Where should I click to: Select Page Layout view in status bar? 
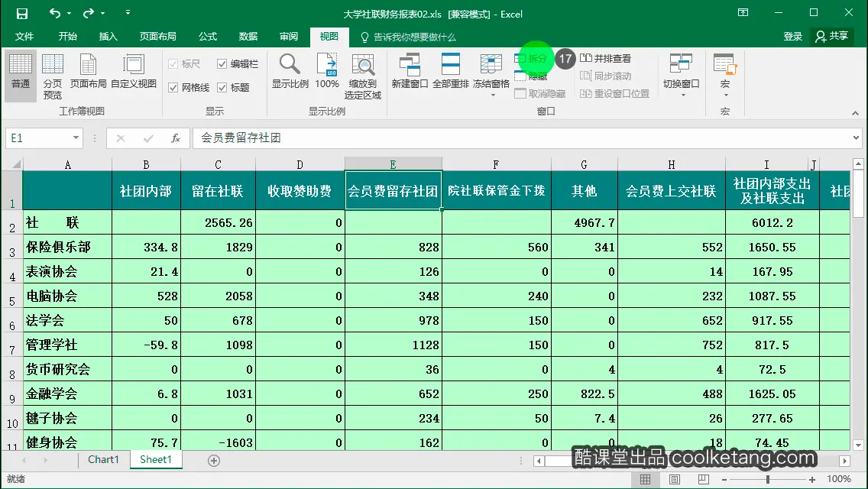coord(674,479)
